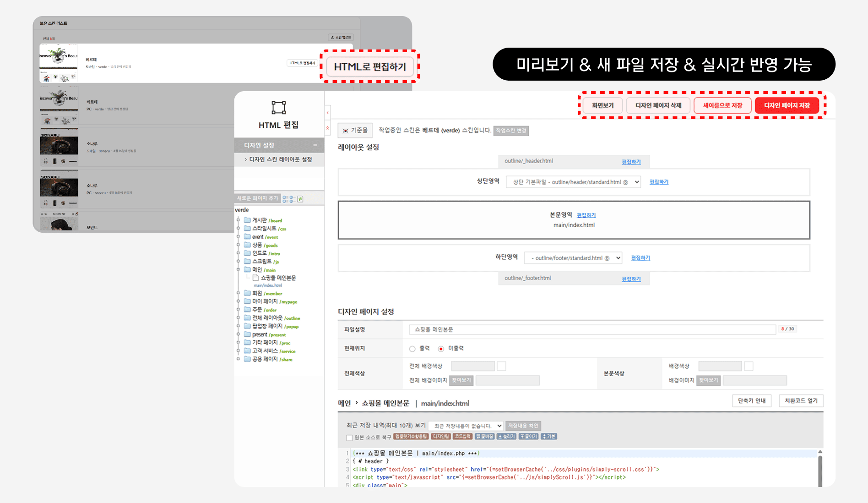The image size is (868, 503).
Task: Click the 찾아보기 browse icon for 전체 배경이미지
Action: (461, 381)
